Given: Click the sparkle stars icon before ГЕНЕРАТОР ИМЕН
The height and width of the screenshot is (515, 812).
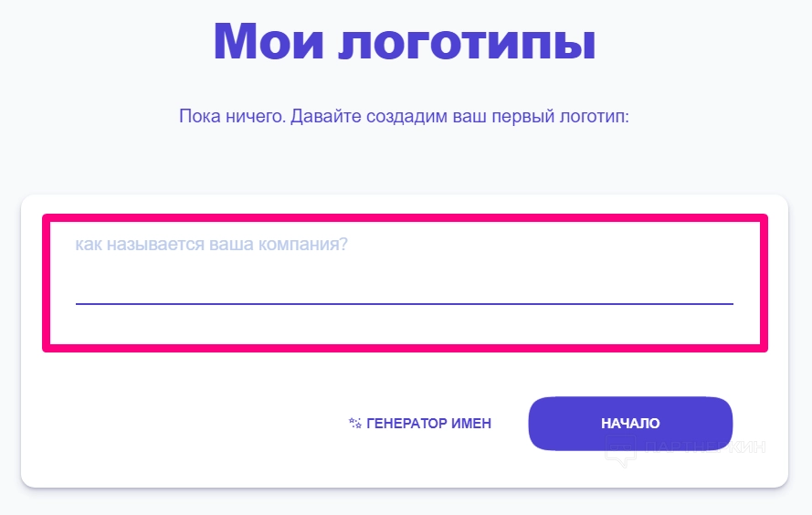Looking at the screenshot, I should click(355, 423).
